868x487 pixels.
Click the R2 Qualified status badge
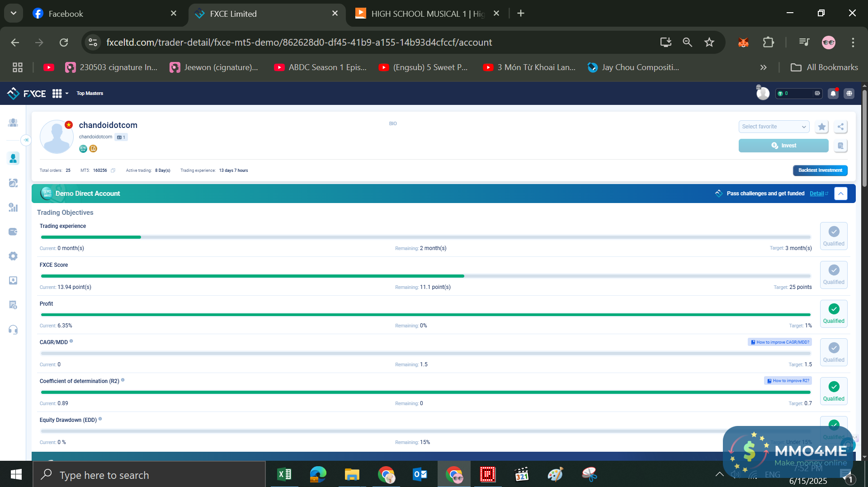(834, 392)
